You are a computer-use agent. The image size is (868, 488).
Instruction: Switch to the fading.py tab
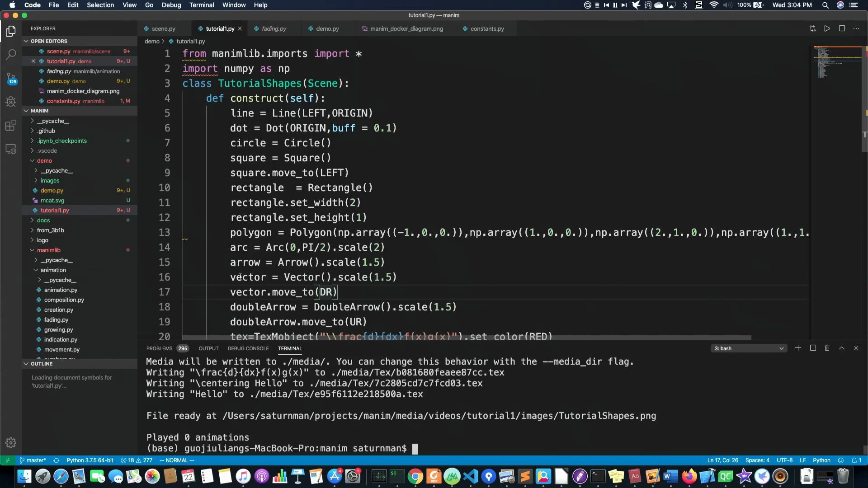click(x=274, y=28)
